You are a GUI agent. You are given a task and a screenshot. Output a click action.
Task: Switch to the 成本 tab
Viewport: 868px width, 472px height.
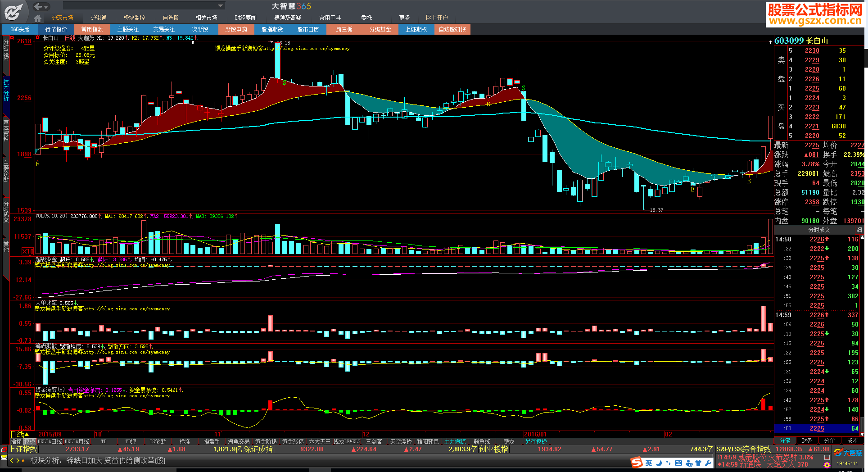[852, 440]
